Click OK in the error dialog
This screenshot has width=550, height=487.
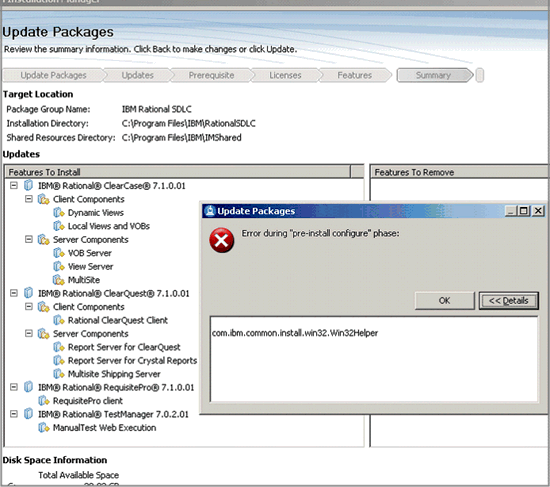444,301
